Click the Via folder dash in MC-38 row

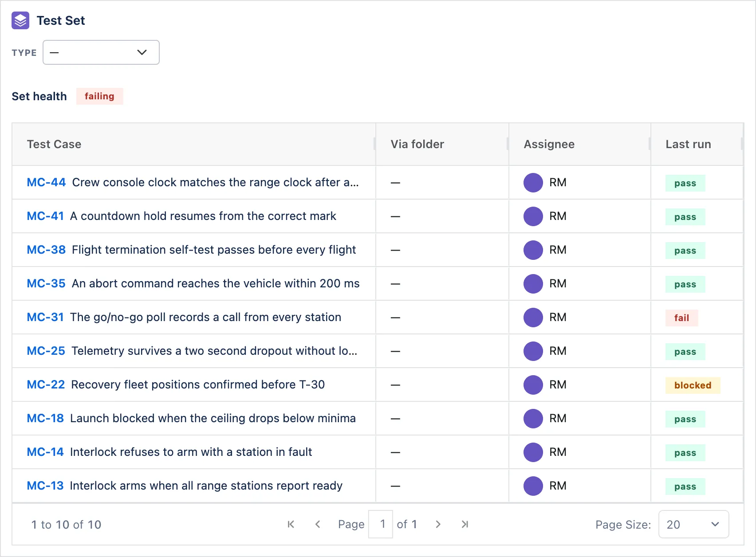point(395,250)
